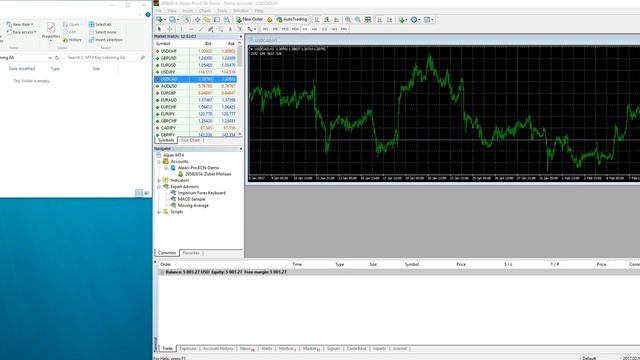Open the arrows objects dropdown
Screen dimensions: 640x360
[251, 29]
